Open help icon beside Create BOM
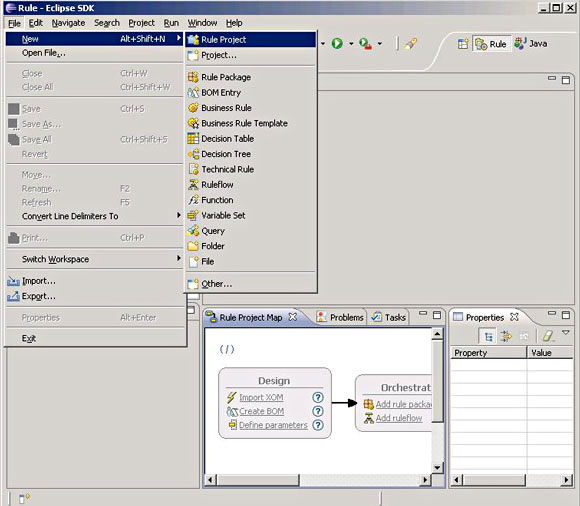Image resolution: width=580 pixels, height=506 pixels. click(x=318, y=411)
